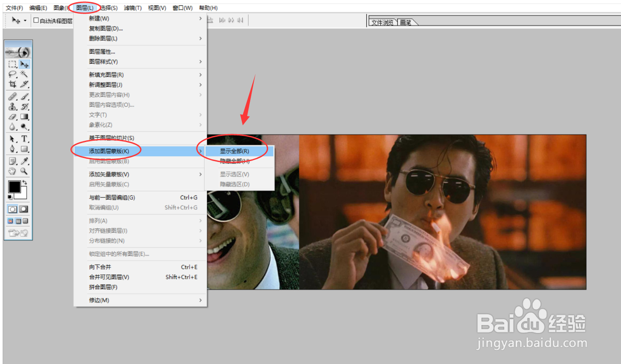Open the 帮助(H) menu
621x364 pixels.
click(x=208, y=8)
